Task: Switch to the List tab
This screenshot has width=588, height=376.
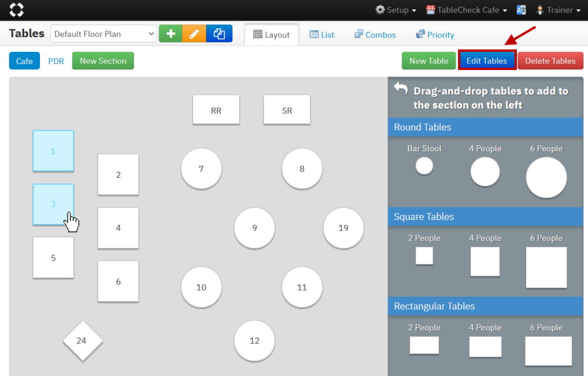Action: point(322,35)
